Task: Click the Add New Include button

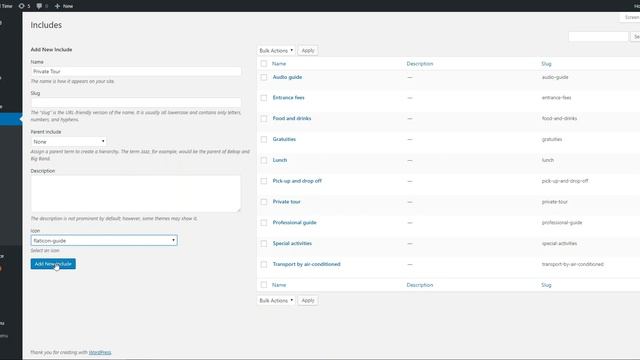Action: point(53,264)
